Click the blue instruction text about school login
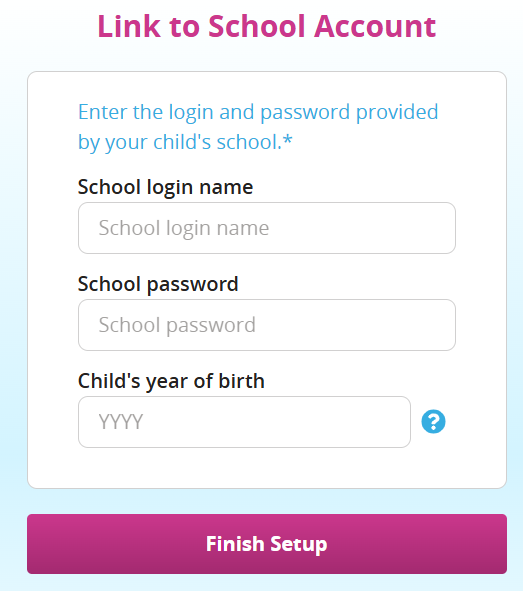523x591 pixels. point(258,127)
